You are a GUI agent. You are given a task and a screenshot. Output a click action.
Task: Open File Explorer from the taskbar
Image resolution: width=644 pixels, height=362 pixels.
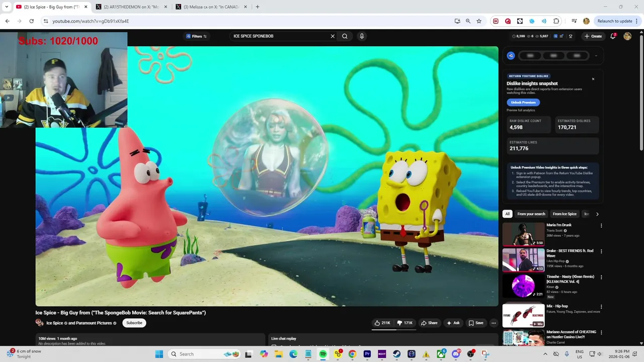279,354
